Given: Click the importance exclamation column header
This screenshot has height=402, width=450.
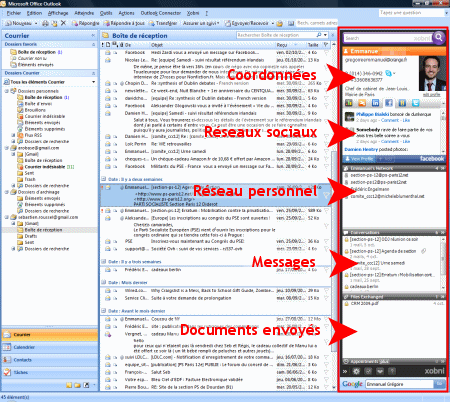Looking at the screenshot, I should coord(103,45).
